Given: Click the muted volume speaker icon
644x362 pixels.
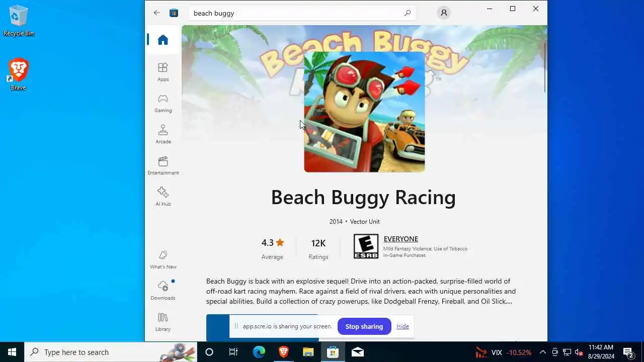Looking at the screenshot, I should point(579,352).
